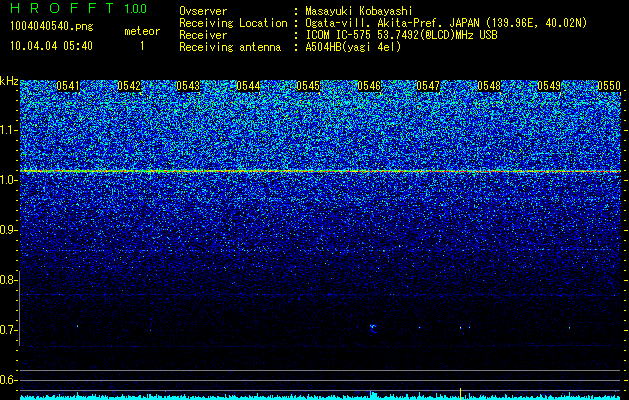Click the word meteor above the count
Image resolution: width=629 pixels, height=400 pixels.
[x=142, y=31]
